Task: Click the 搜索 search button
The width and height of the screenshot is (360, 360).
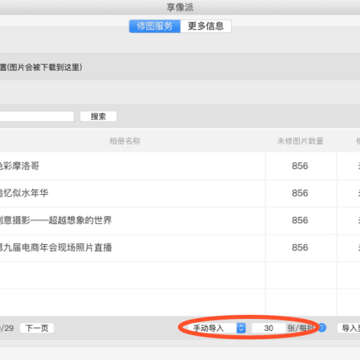Action: pyautogui.click(x=98, y=116)
